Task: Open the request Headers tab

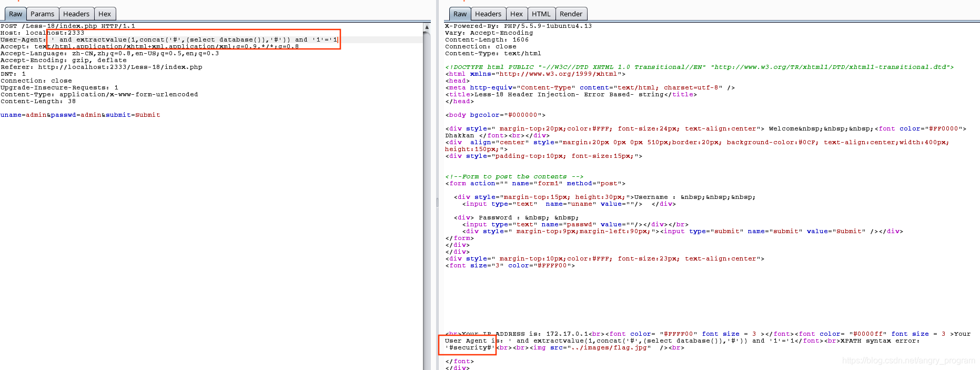Action: pyautogui.click(x=76, y=14)
